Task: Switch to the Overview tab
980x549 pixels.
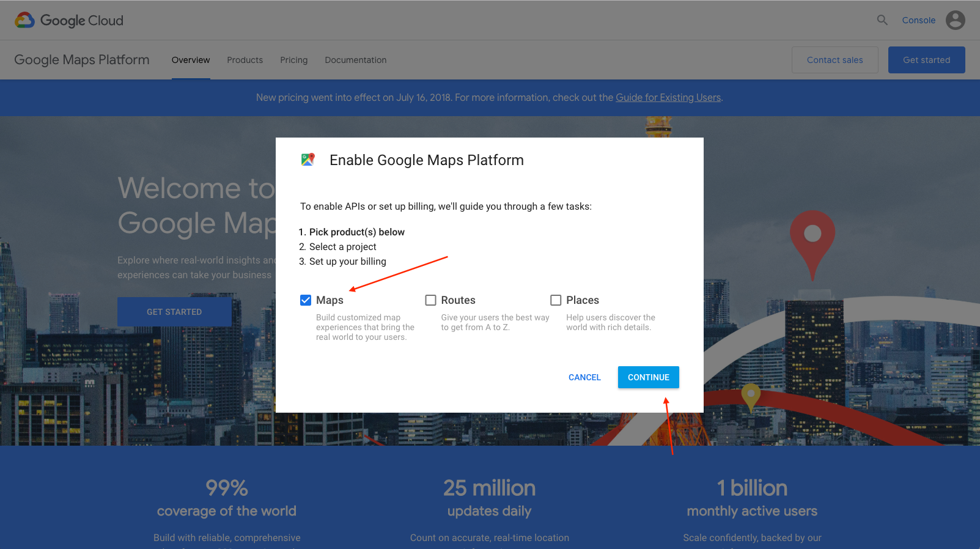Action: (x=191, y=60)
